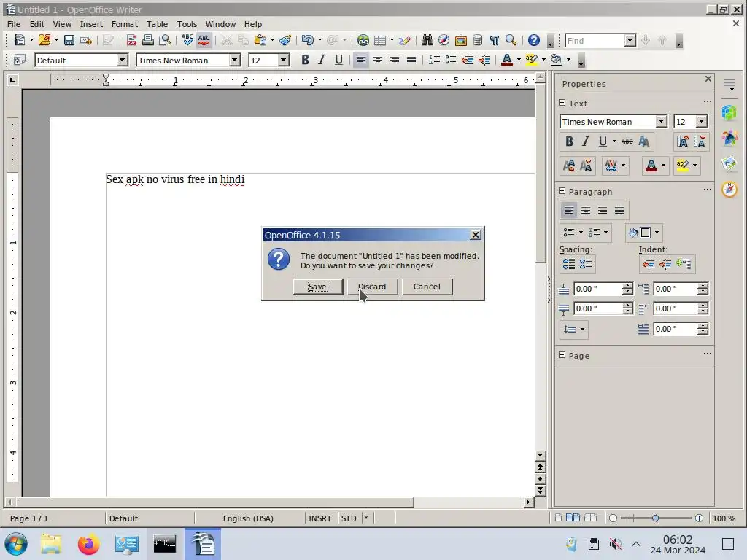Click Background Color bucket in toolbar
The height and width of the screenshot is (560, 747).
click(x=556, y=60)
